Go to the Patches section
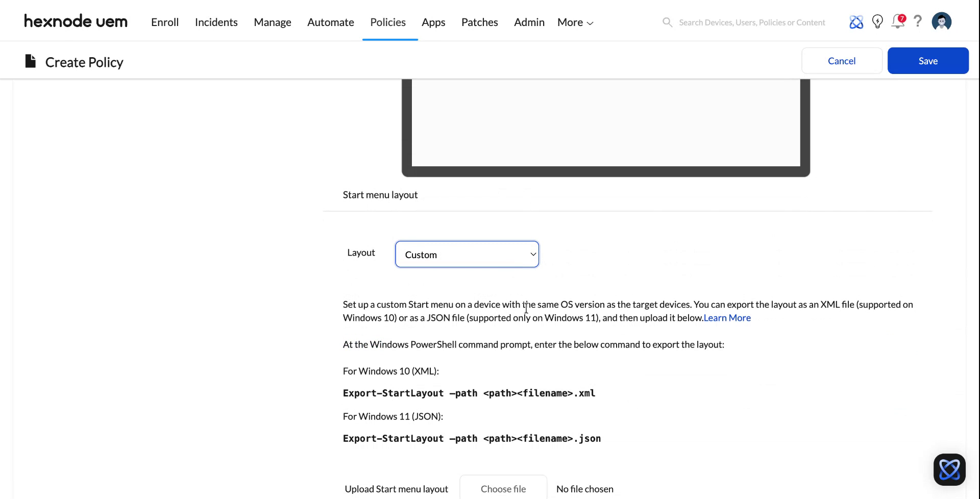 click(480, 22)
